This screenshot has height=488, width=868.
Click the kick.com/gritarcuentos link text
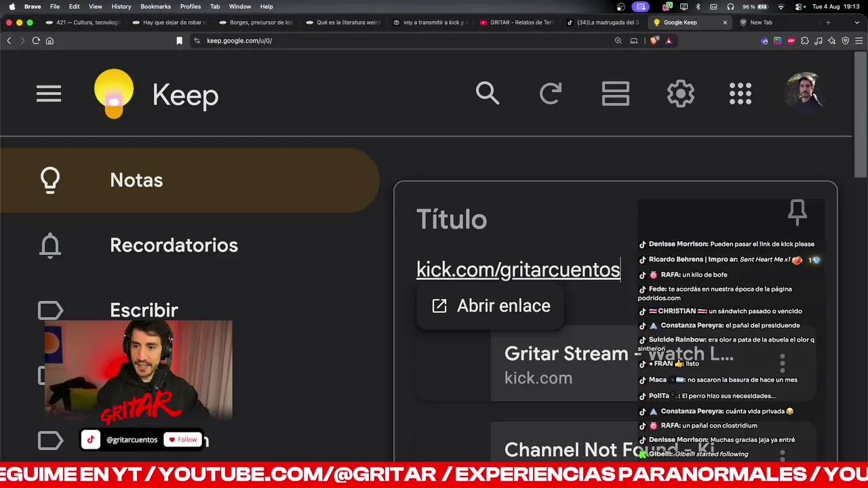[x=518, y=269]
